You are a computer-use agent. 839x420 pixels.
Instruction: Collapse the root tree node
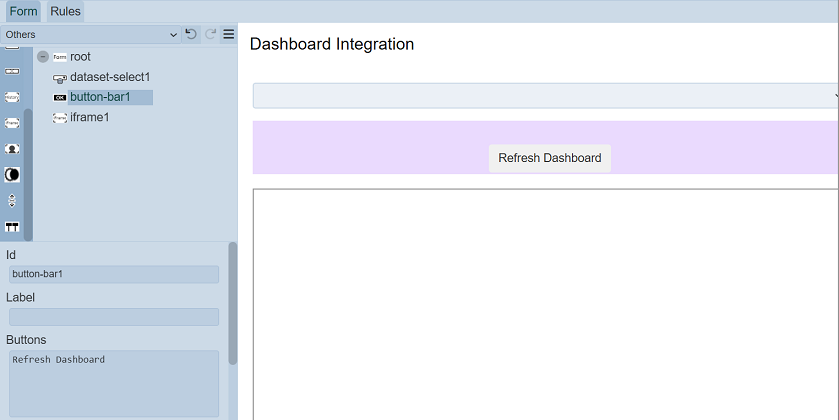[43, 57]
